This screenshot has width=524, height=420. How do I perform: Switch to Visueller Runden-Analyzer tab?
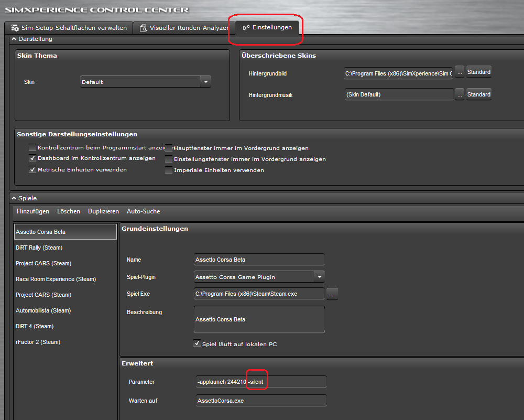pos(184,28)
